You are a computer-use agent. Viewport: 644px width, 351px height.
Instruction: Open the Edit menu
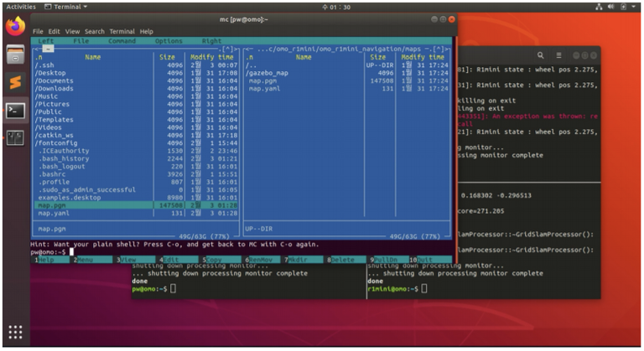[54, 31]
